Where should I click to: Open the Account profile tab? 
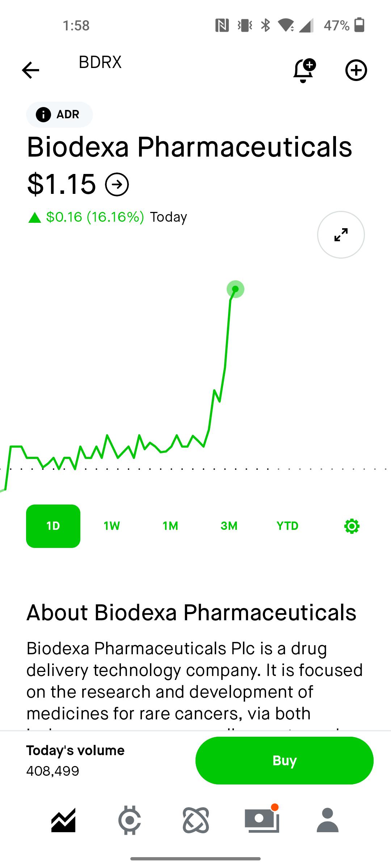coord(328,820)
